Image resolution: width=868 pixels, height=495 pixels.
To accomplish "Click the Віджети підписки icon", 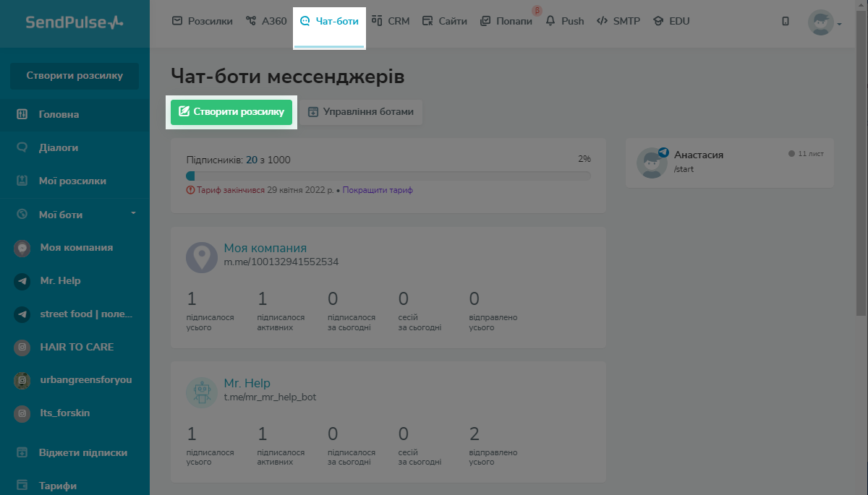I will click(22, 452).
